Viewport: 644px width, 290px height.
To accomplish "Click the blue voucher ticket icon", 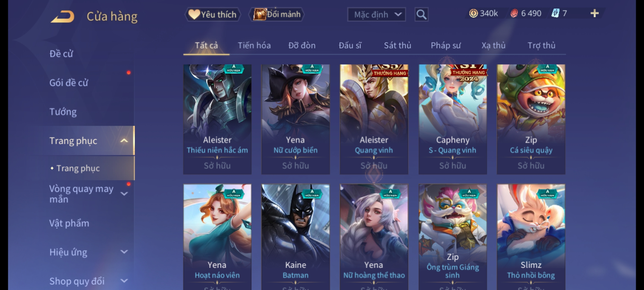I will [555, 13].
